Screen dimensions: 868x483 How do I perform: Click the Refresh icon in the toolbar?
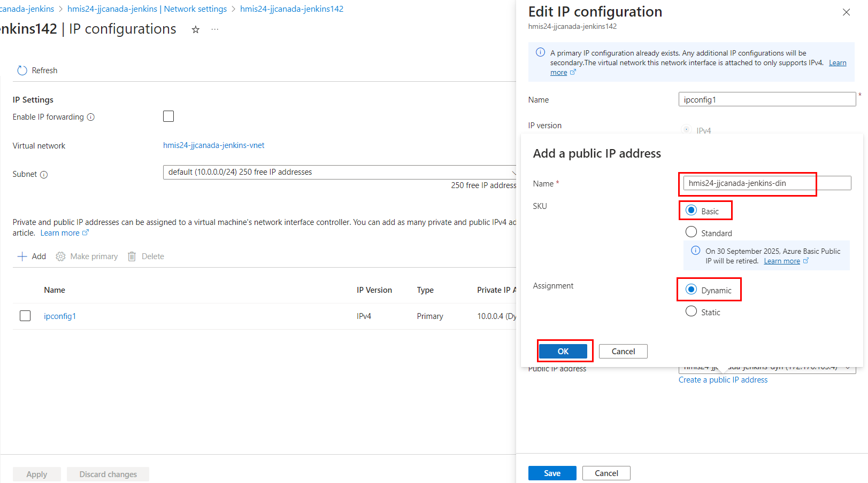click(x=22, y=71)
